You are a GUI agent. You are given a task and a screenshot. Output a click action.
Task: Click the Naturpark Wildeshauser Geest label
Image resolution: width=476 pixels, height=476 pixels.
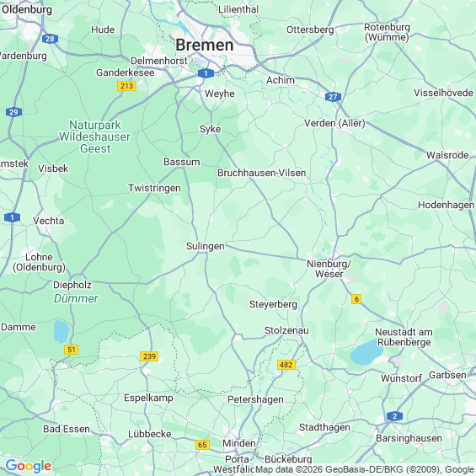pos(94,136)
